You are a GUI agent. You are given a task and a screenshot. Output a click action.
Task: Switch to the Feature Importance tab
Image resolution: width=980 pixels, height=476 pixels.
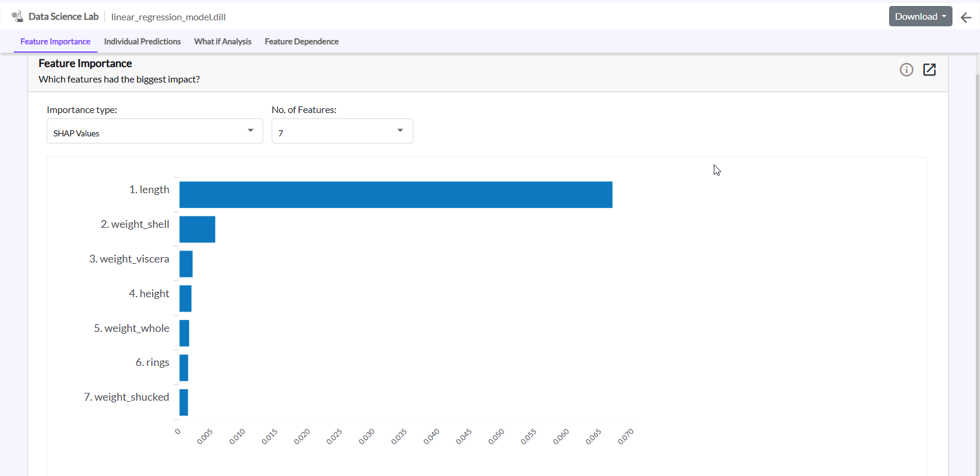click(55, 42)
